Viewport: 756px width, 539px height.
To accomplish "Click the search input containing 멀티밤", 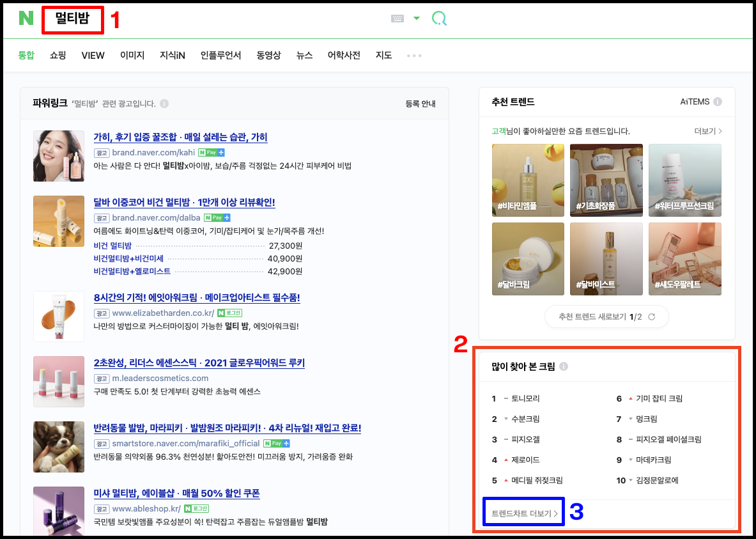I will pos(72,19).
